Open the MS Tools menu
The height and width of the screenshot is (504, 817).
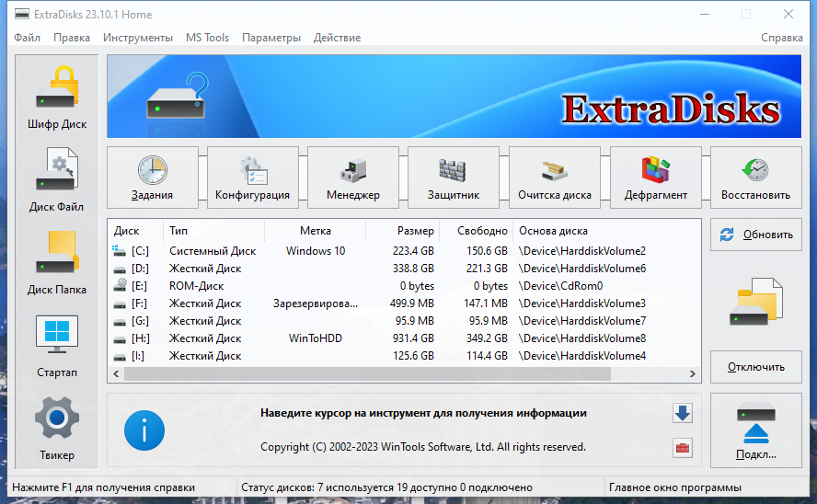207,38
